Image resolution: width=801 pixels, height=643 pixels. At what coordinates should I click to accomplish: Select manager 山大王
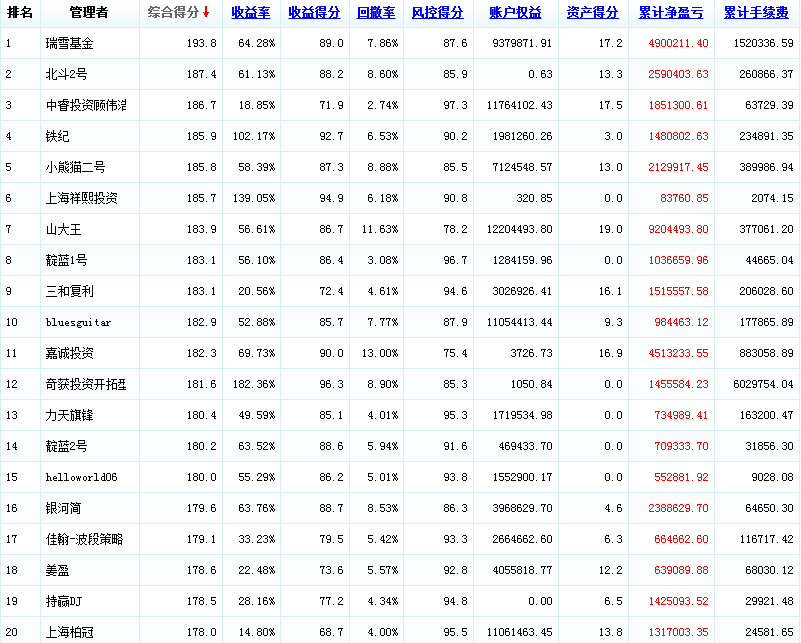pyautogui.click(x=63, y=229)
